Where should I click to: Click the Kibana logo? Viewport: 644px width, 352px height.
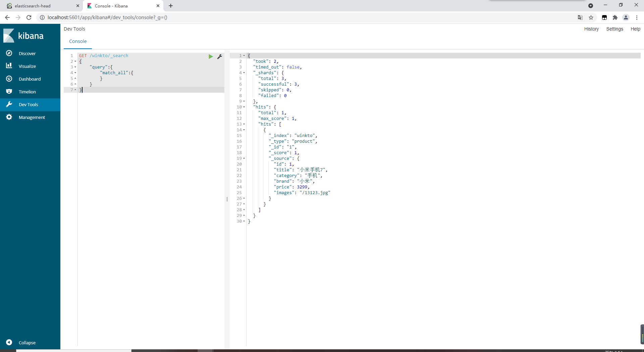coord(23,36)
